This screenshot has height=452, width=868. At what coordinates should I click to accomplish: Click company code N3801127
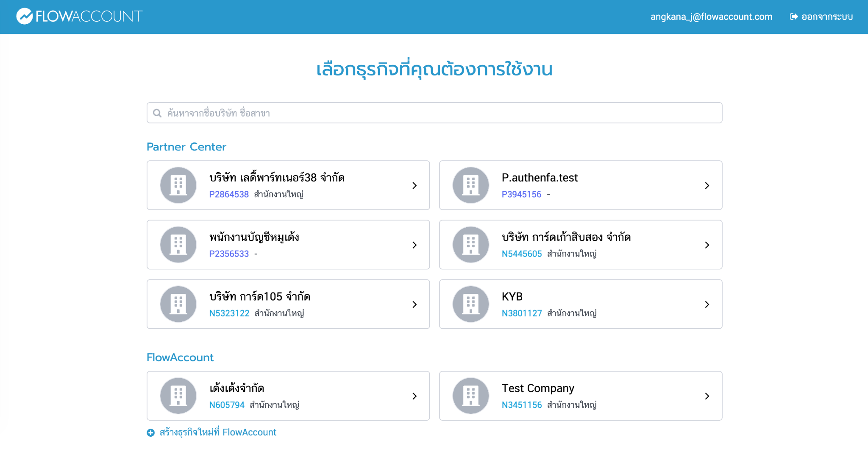pyautogui.click(x=522, y=313)
